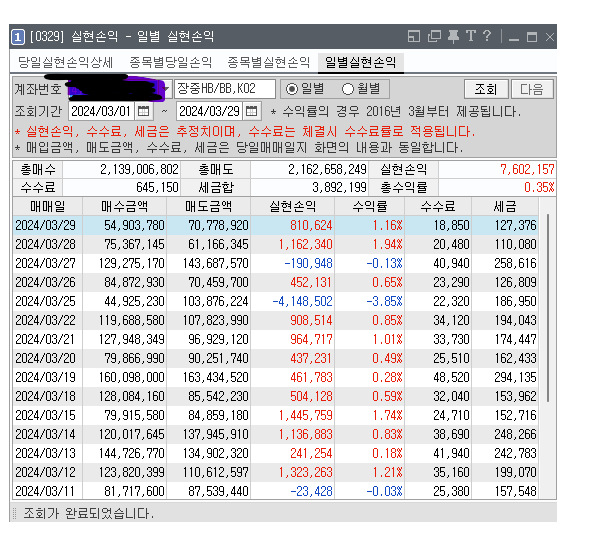Switch to 종목별당일손익 tab

[170, 62]
